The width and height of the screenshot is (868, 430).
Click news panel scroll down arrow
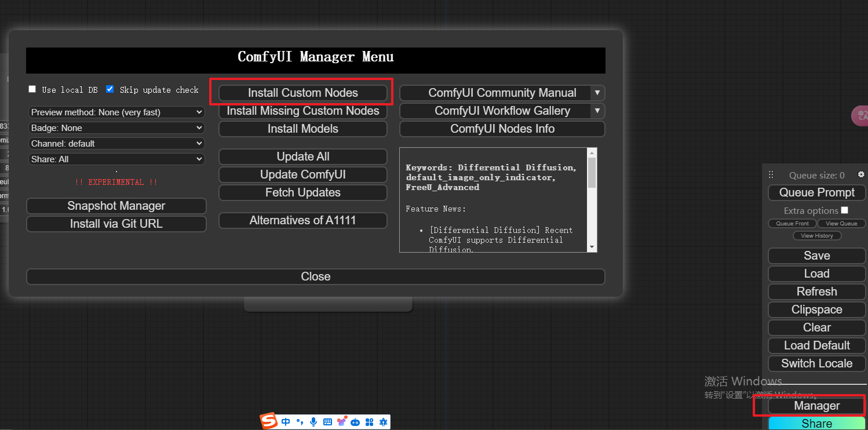click(x=592, y=247)
